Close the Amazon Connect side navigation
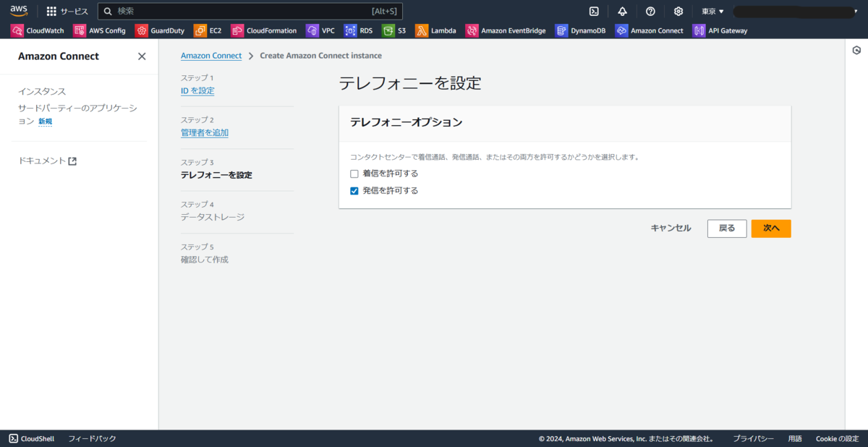Image resolution: width=868 pixels, height=447 pixels. [142, 56]
